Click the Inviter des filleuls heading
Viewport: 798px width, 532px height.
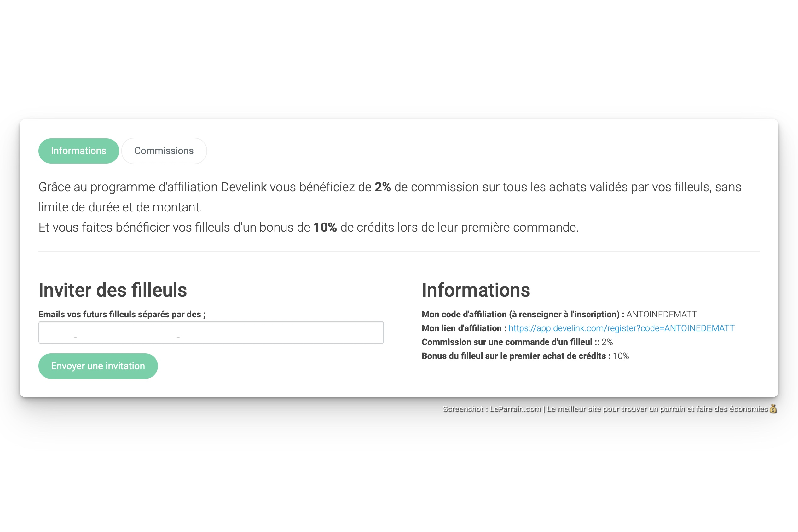click(113, 290)
